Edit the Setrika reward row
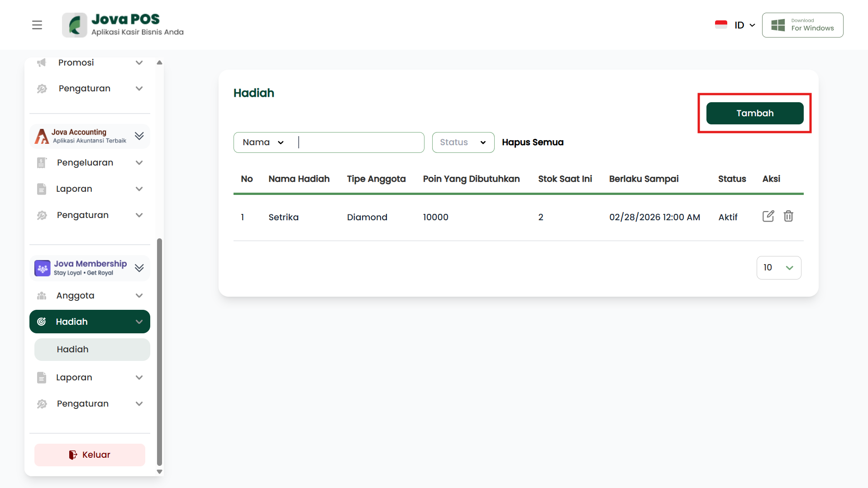The height and width of the screenshot is (488, 868). coord(768,216)
